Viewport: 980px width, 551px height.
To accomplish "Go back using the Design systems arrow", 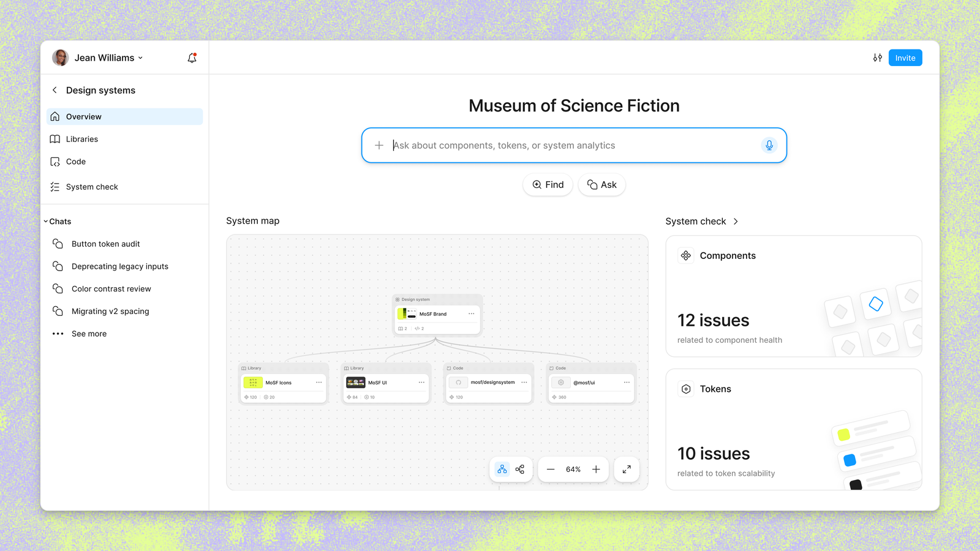I will click(55, 90).
